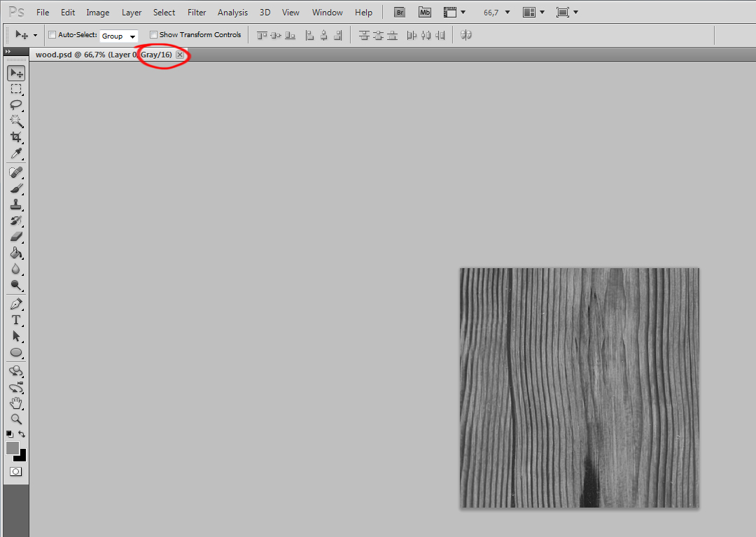Select the Eyedropper tool
Image resolution: width=756 pixels, height=537 pixels.
[x=16, y=153]
